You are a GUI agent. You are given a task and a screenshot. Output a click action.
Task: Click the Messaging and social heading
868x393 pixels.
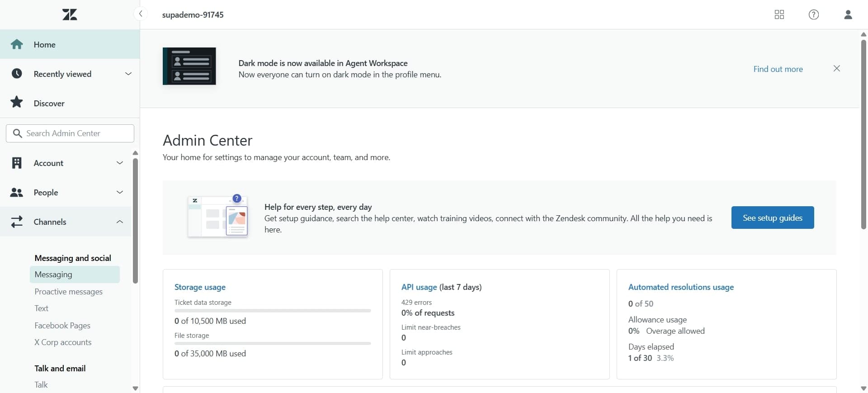(x=73, y=258)
